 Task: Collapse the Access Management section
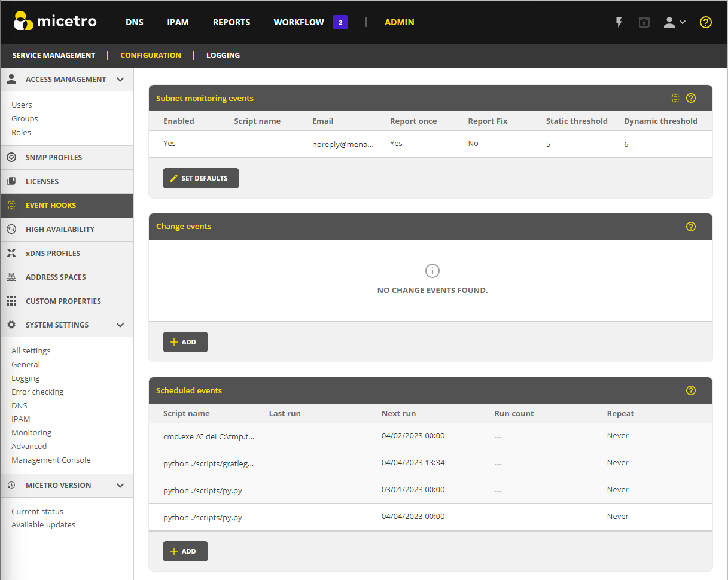coord(120,80)
